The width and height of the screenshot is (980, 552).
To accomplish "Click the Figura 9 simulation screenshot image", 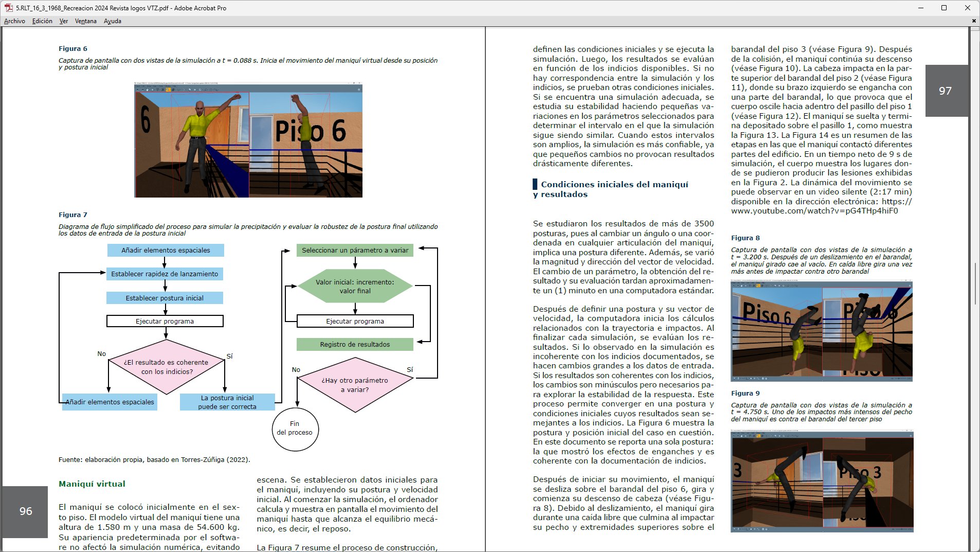I will [822, 482].
